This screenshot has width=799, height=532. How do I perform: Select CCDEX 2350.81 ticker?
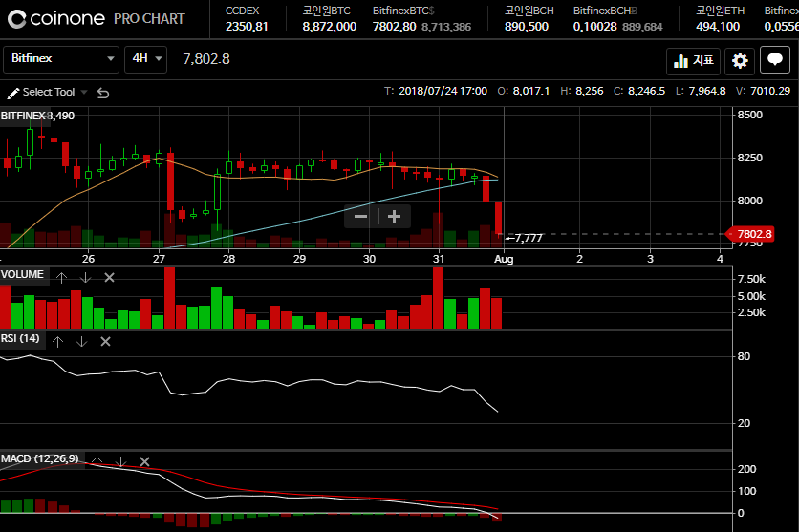(247, 19)
